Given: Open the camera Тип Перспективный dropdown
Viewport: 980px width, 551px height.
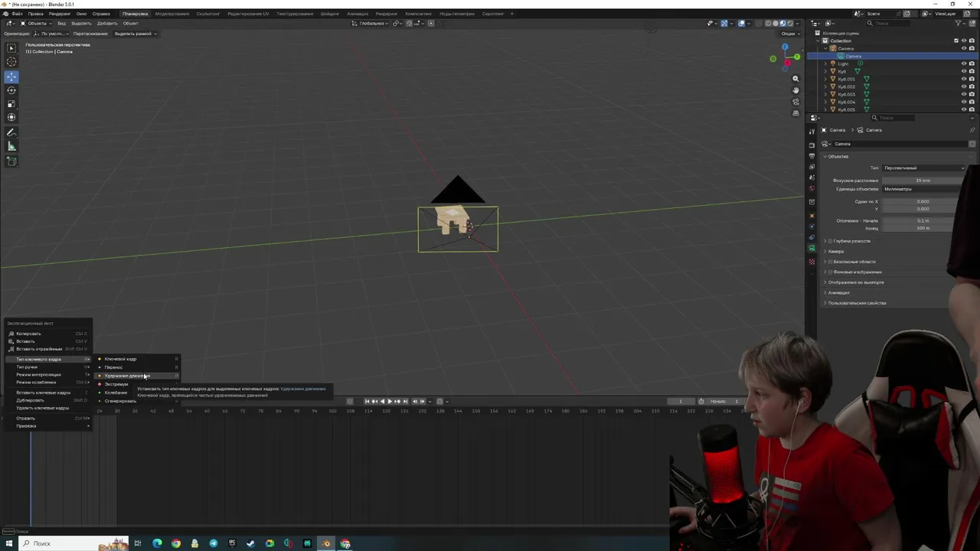Looking at the screenshot, I should click(x=924, y=168).
